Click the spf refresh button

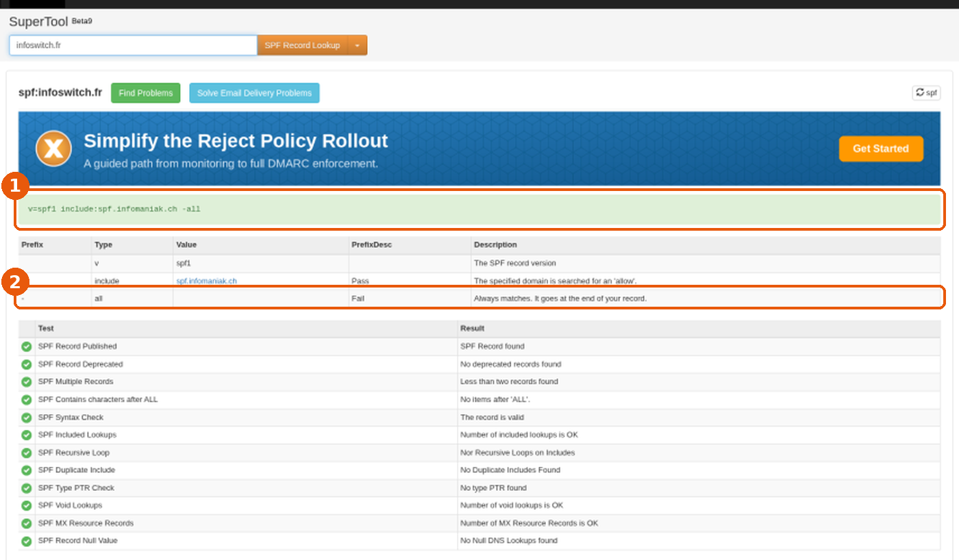click(926, 92)
